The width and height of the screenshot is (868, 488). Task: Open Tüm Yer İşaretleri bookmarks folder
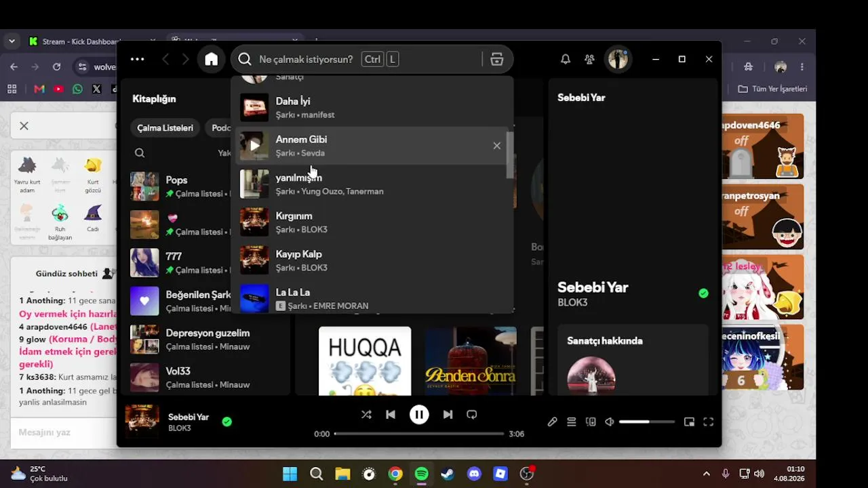tap(772, 89)
